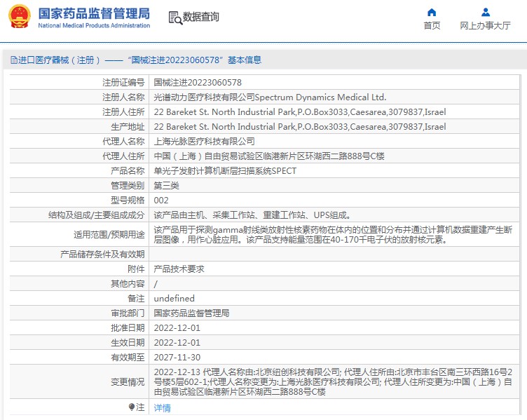Click the 注册人住所 label

click(x=123, y=112)
